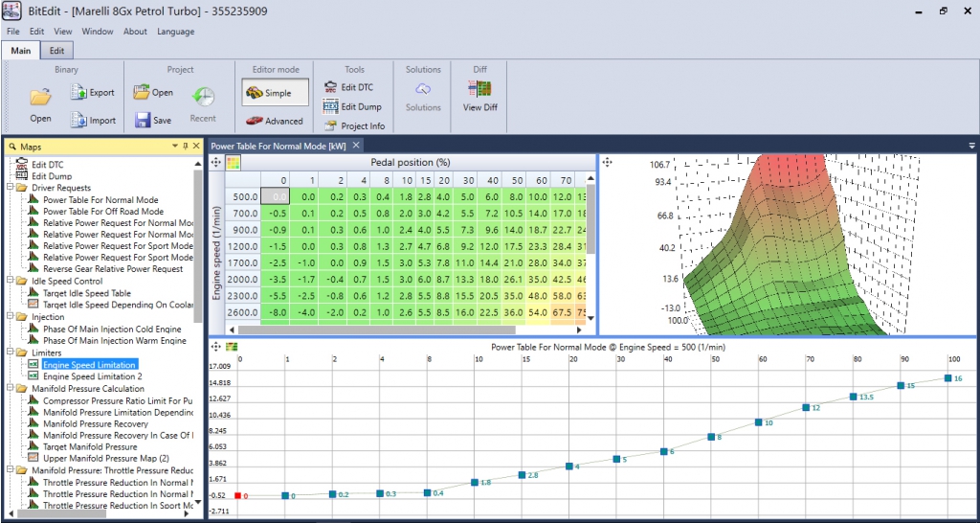
Task: Close the Maps panel
Action: tap(195, 146)
